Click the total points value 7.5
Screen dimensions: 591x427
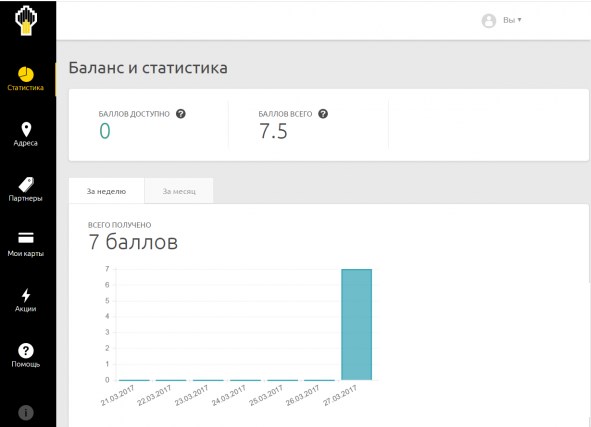click(273, 131)
